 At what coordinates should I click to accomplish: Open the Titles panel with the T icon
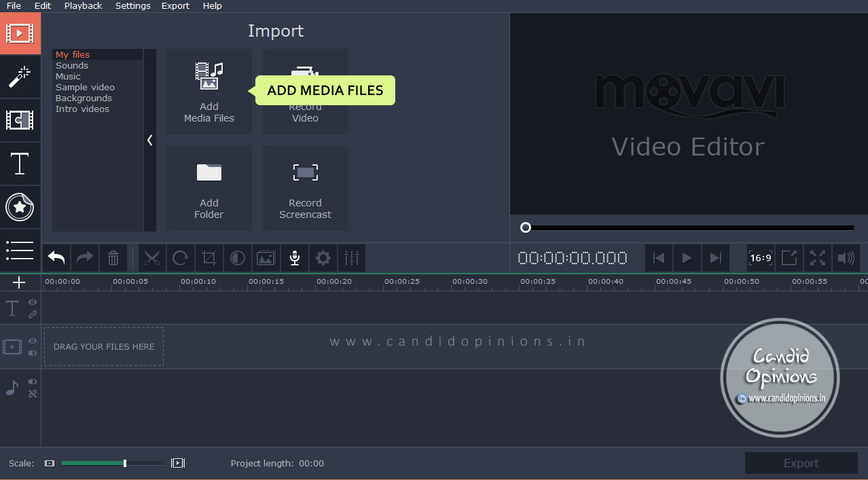[20, 164]
